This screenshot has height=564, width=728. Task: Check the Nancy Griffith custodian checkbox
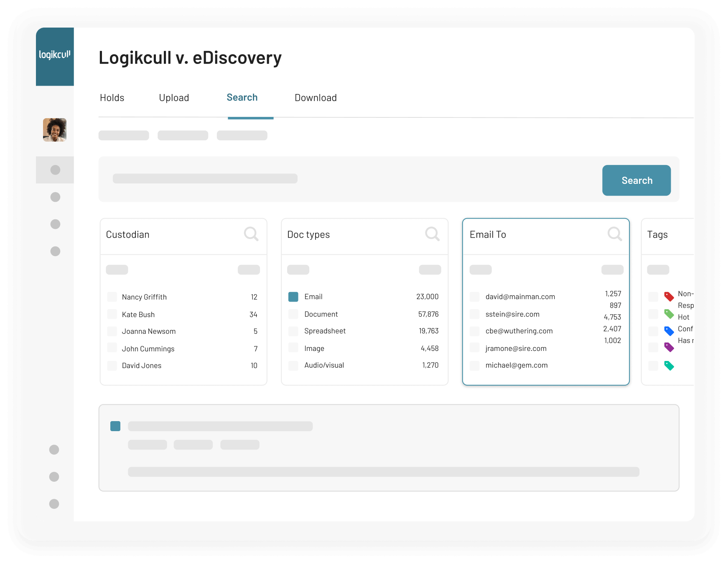click(112, 297)
